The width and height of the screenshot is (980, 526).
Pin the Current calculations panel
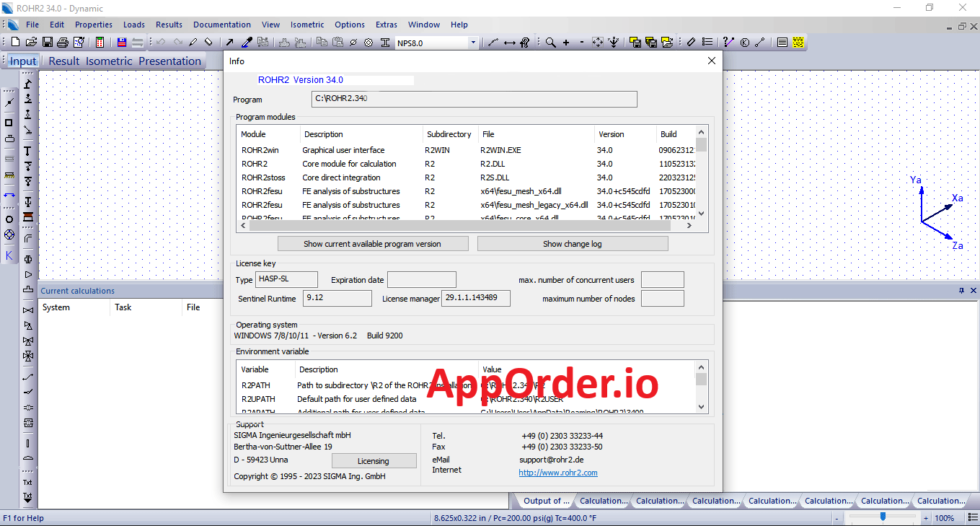coord(961,291)
